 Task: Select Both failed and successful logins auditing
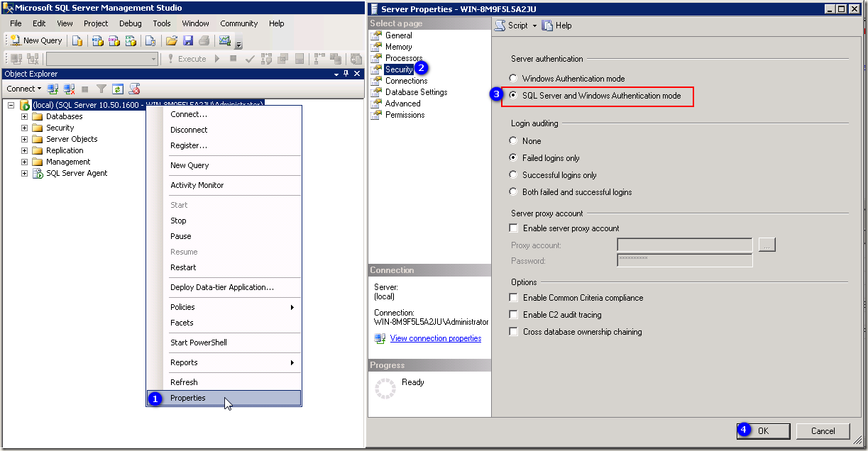coord(512,191)
